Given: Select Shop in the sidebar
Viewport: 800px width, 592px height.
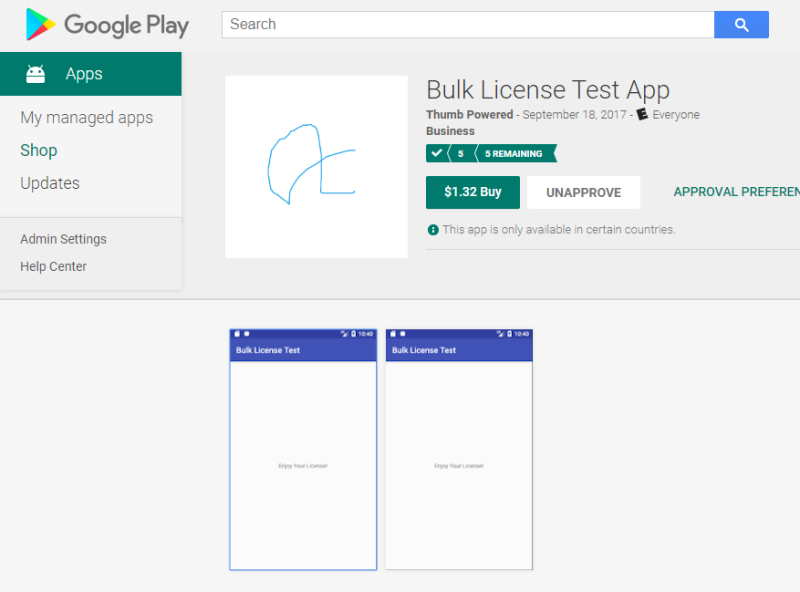Looking at the screenshot, I should [39, 151].
